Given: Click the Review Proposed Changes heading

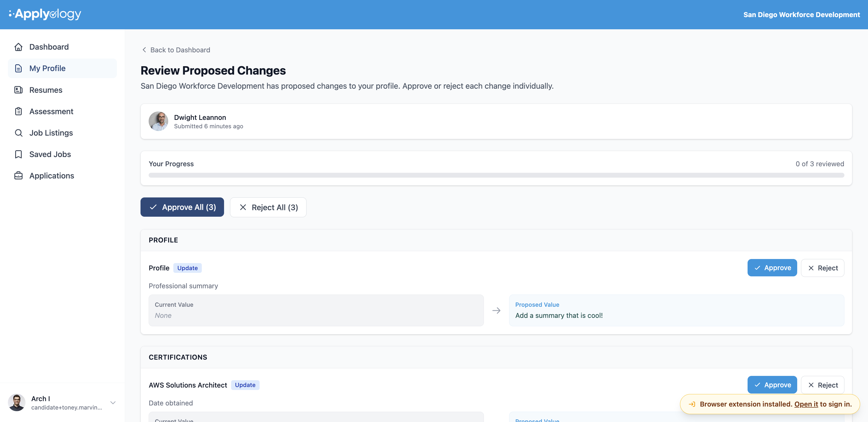Looking at the screenshot, I should point(213,71).
